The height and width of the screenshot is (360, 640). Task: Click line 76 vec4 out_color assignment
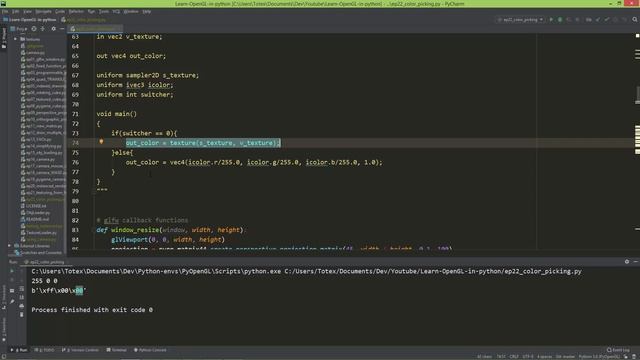tap(254, 162)
